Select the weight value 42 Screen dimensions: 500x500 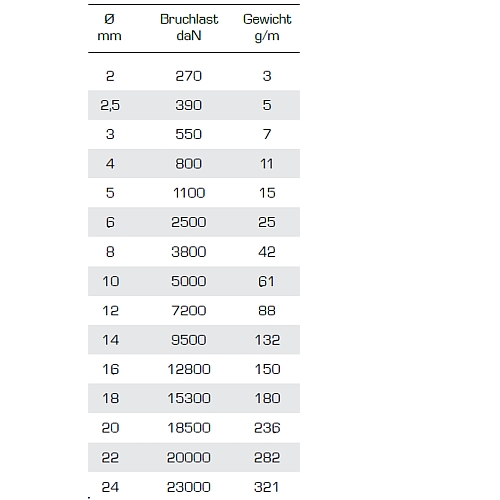point(267,252)
